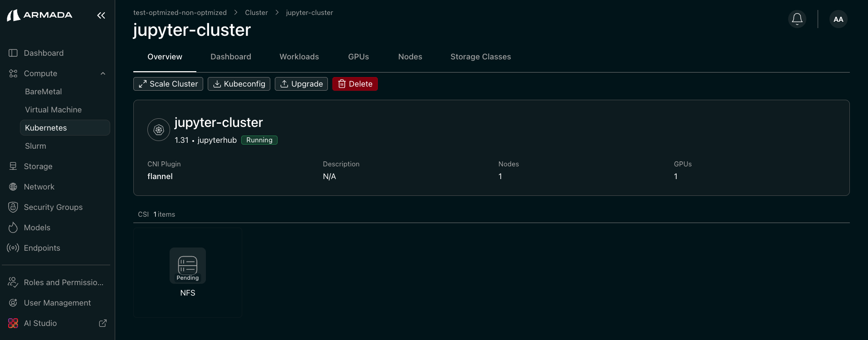Click the Kubernetes cluster wheel icon
Viewport: 868px width, 340px height.
click(x=159, y=130)
